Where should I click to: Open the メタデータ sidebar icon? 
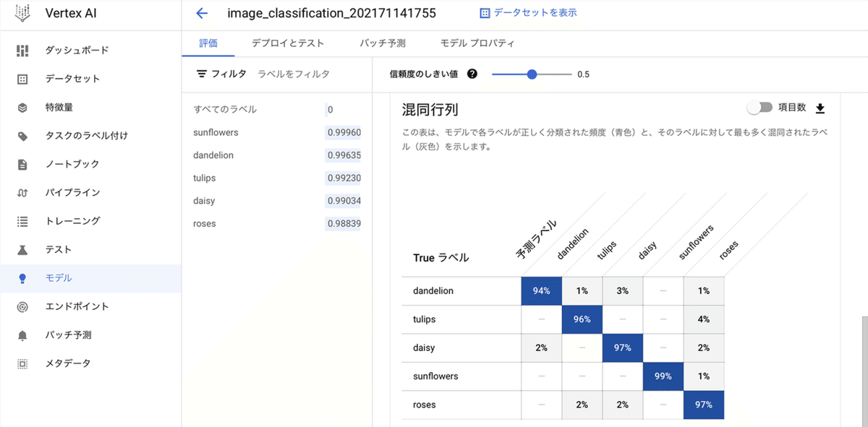(x=22, y=363)
